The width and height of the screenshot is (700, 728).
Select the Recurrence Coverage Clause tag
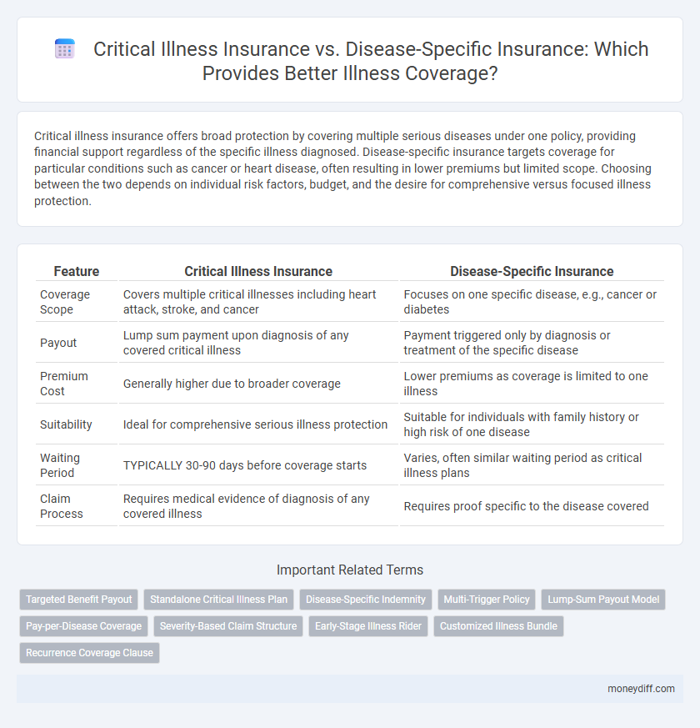coord(89,653)
